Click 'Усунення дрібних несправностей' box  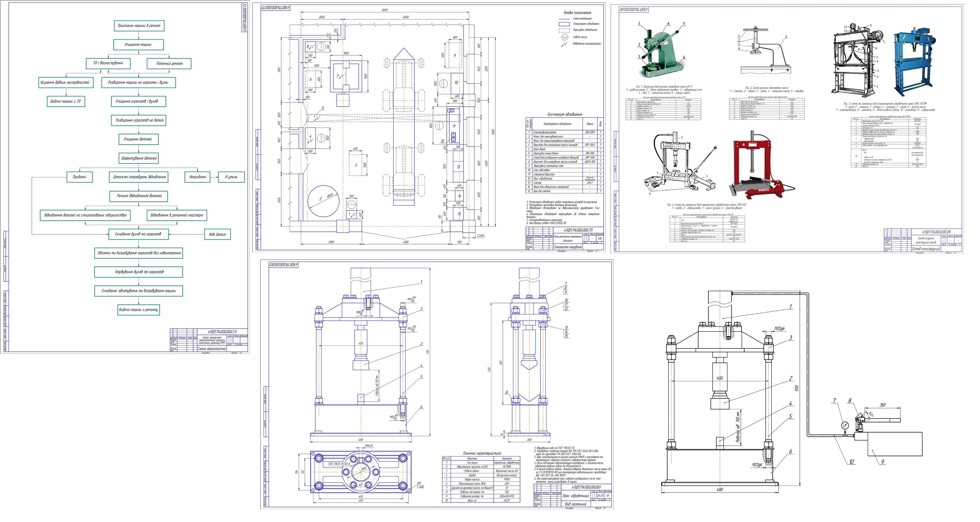coord(66,82)
